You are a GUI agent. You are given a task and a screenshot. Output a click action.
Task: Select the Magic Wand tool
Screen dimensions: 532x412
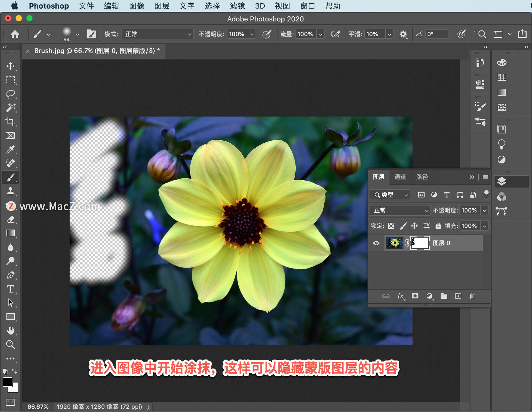click(x=11, y=108)
